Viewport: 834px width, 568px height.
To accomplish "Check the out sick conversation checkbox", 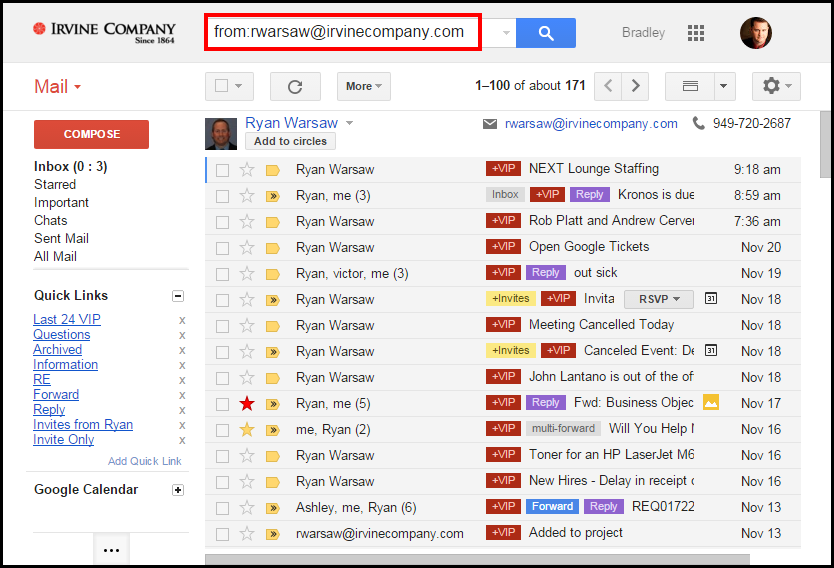I will (x=222, y=274).
